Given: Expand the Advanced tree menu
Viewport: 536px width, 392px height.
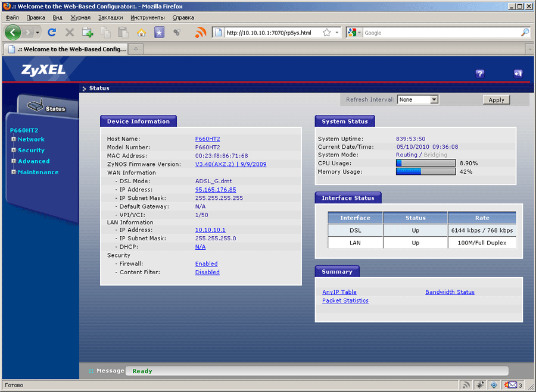Looking at the screenshot, I should point(14,161).
